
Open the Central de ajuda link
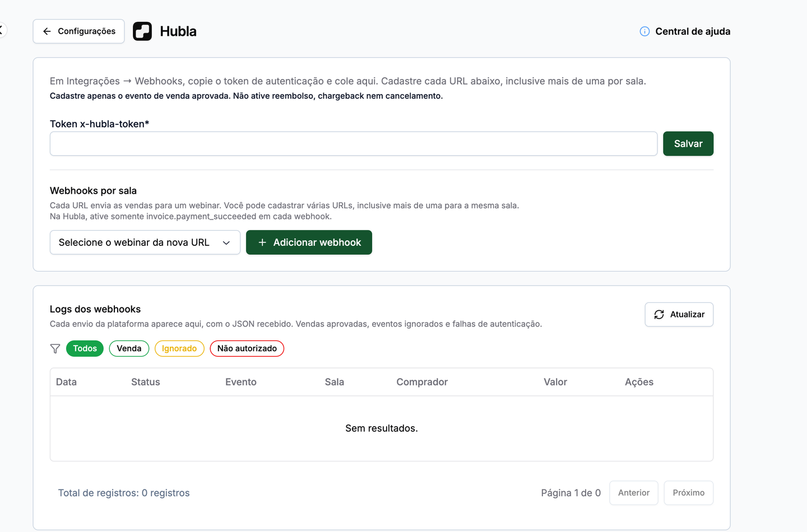tap(693, 31)
